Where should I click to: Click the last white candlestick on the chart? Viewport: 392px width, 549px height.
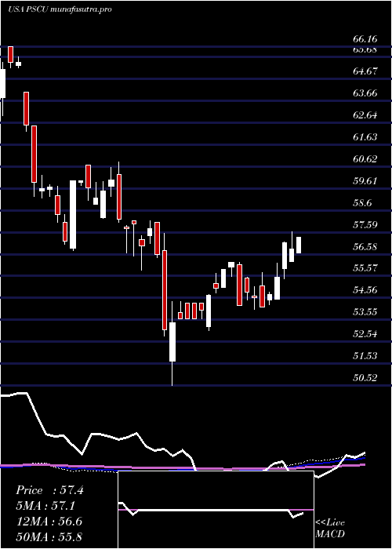(x=299, y=245)
